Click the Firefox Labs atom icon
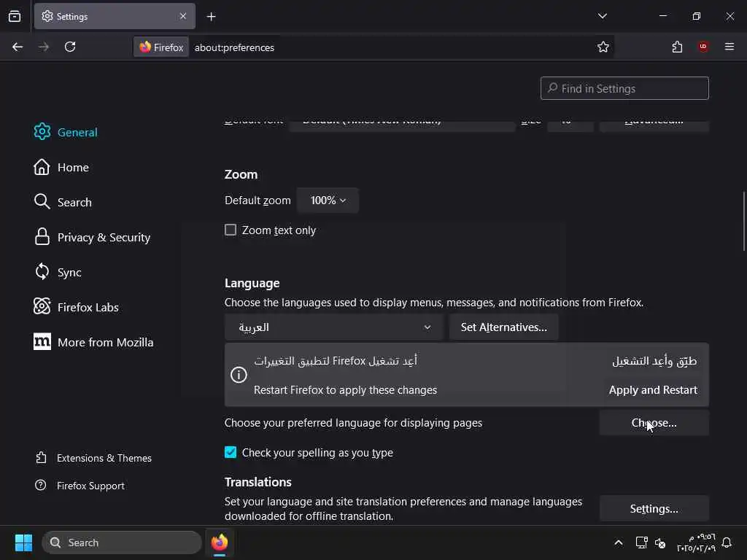The height and width of the screenshot is (560, 747). click(x=42, y=307)
